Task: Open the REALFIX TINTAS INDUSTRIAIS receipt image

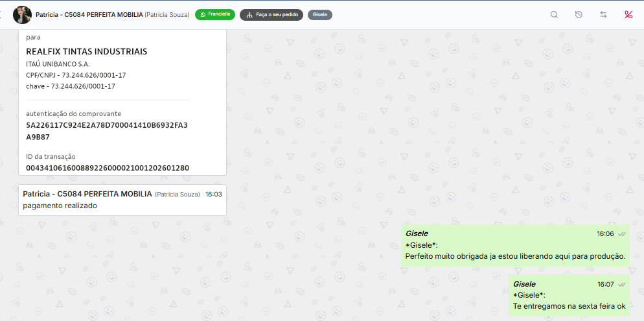Action: coord(122,102)
